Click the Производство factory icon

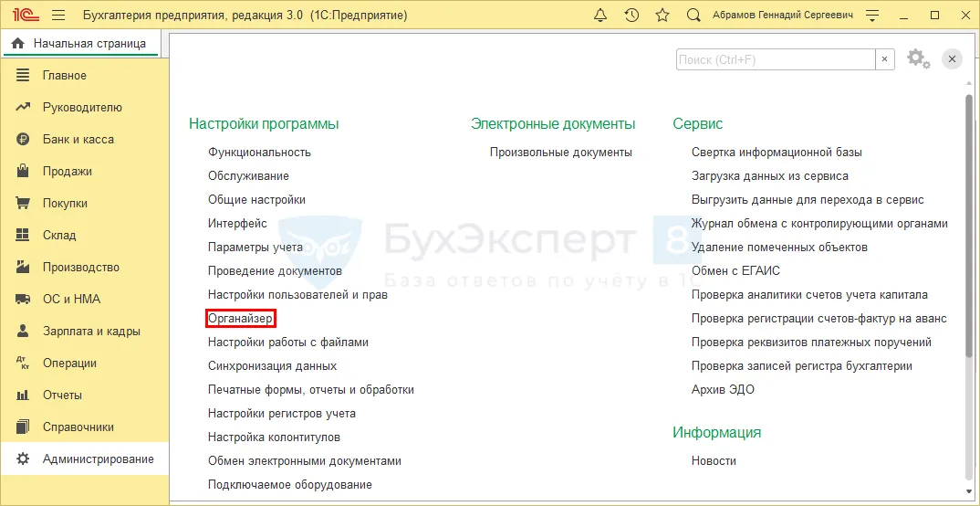pos(23,267)
